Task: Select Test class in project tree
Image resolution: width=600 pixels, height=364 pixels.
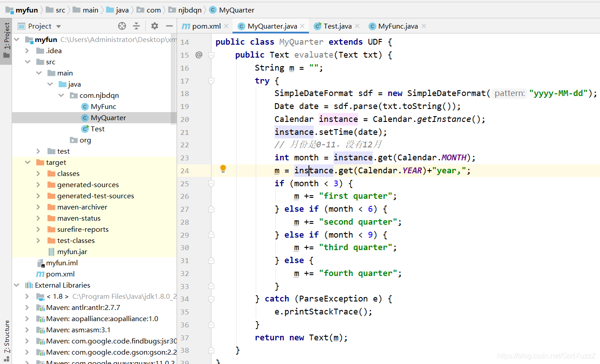Action: click(x=93, y=129)
